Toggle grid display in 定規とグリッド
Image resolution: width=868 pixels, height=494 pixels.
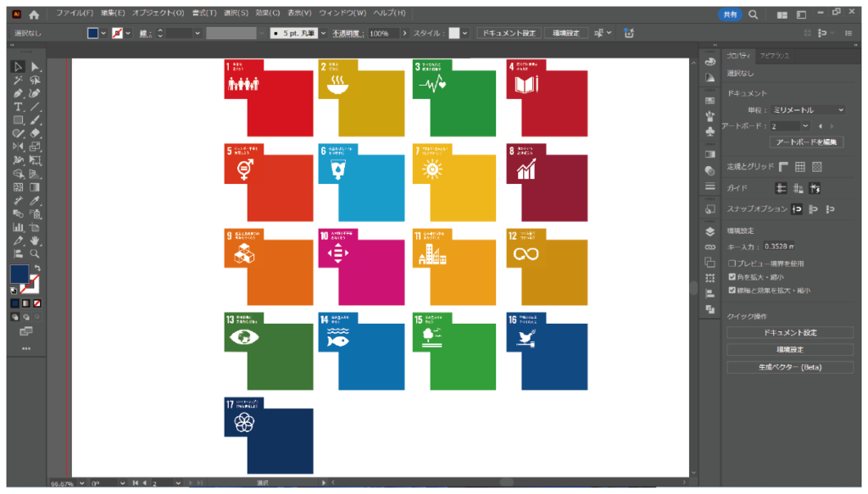[800, 167]
